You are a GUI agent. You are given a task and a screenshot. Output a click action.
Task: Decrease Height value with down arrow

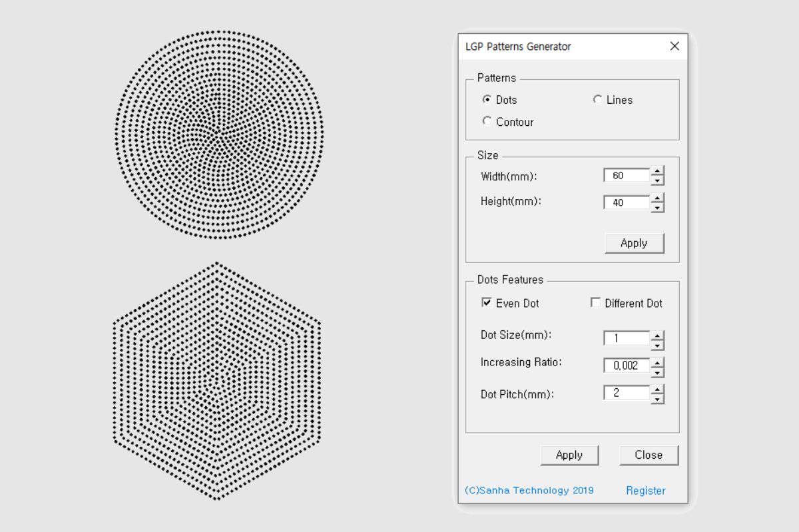[x=657, y=208]
